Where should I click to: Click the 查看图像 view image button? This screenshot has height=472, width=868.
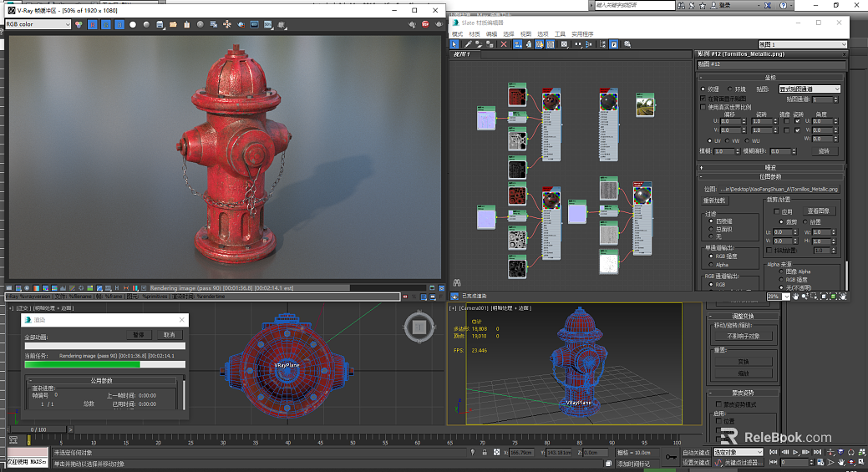tap(818, 211)
